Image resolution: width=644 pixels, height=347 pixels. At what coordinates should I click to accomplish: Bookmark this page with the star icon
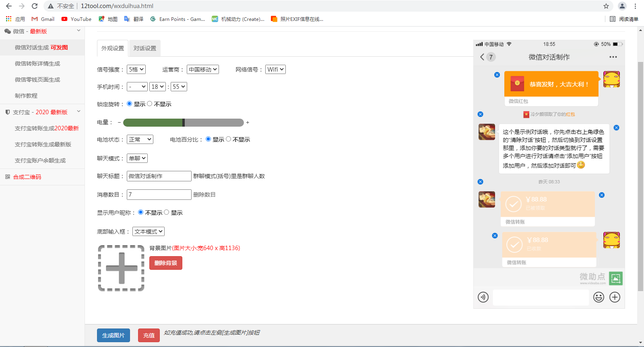click(x=606, y=6)
